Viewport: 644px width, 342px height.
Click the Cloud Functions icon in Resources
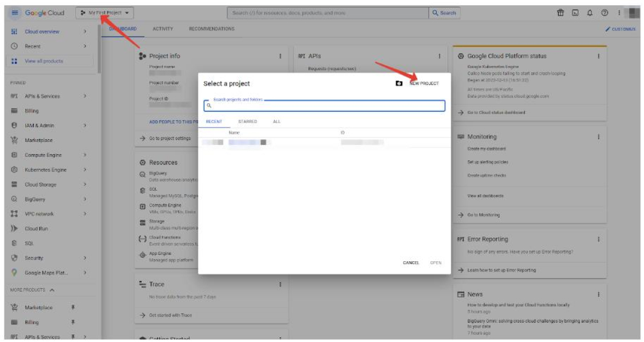coord(143,239)
